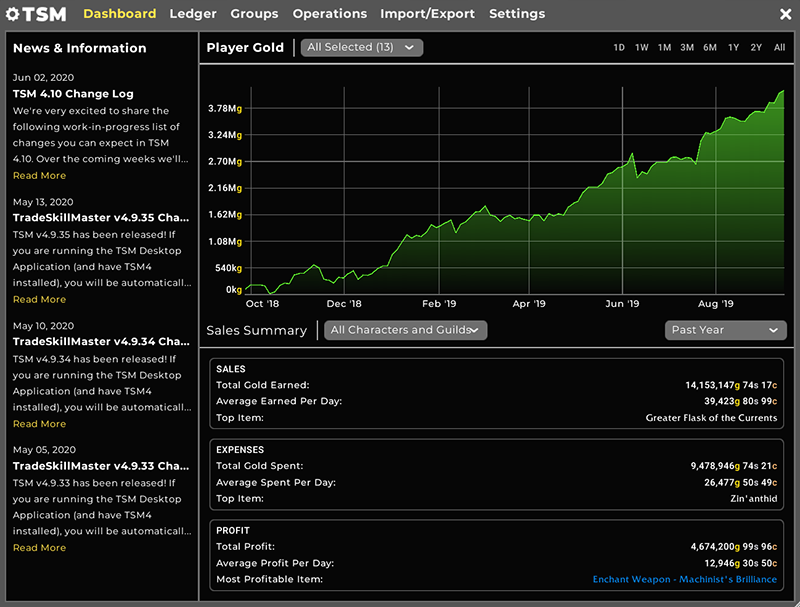Click the Enchant Weapon - Machinist's Brilliance link
Image resolution: width=800 pixels, height=607 pixels.
point(685,579)
